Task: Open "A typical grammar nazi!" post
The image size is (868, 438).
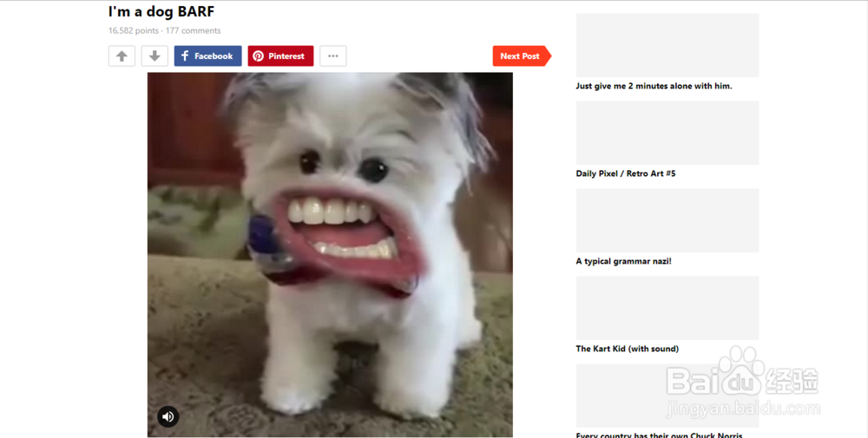Action: tap(623, 261)
